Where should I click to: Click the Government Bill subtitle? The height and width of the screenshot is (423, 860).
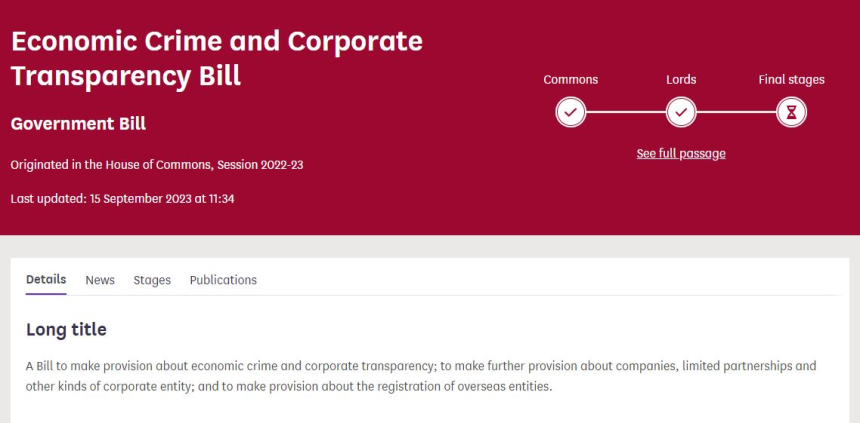tap(78, 124)
